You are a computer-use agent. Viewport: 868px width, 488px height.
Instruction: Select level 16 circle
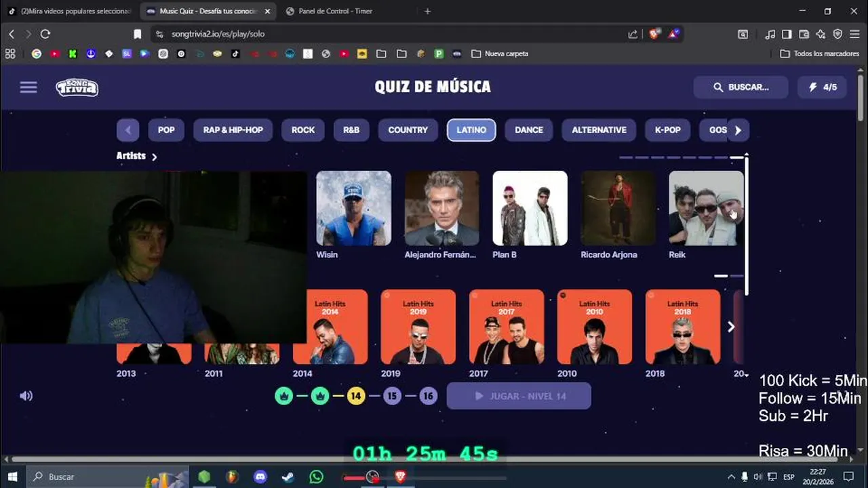[428, 396]
